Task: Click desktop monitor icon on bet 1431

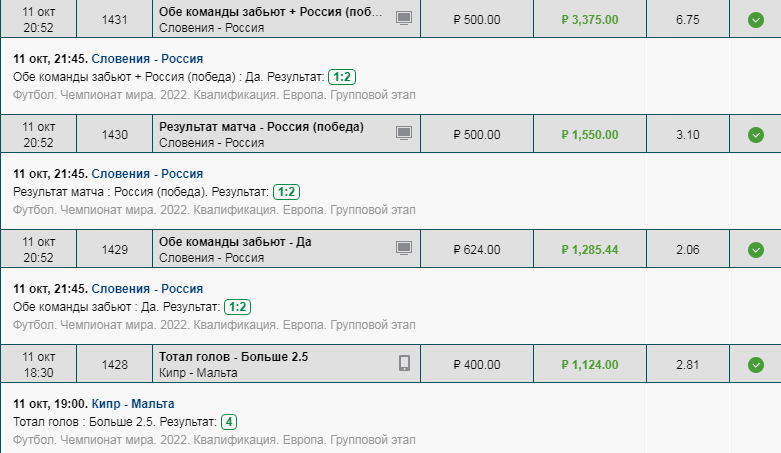Action: point(404,18)
